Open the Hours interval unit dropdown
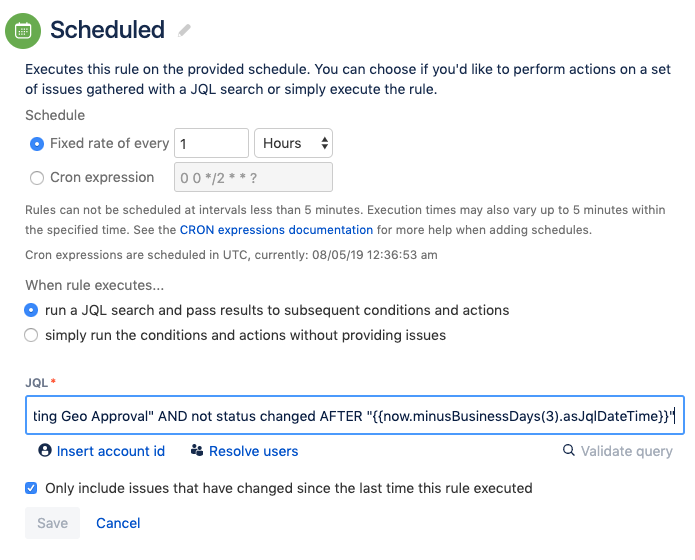 [293, 144]
